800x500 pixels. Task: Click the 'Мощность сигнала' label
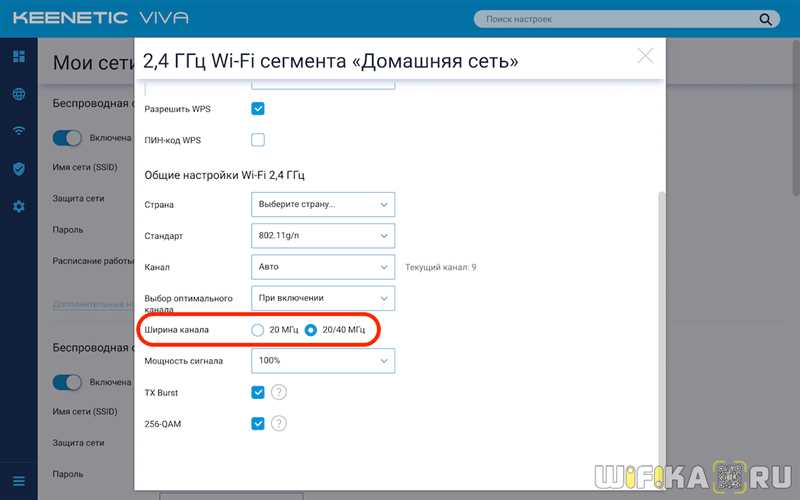pyautogui.click(x=184, y=361)
